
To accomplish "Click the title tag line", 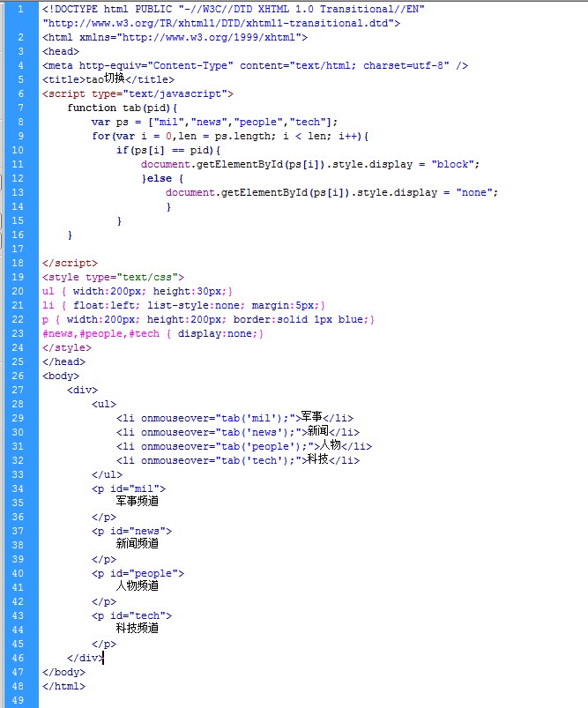I will (108, 79).
